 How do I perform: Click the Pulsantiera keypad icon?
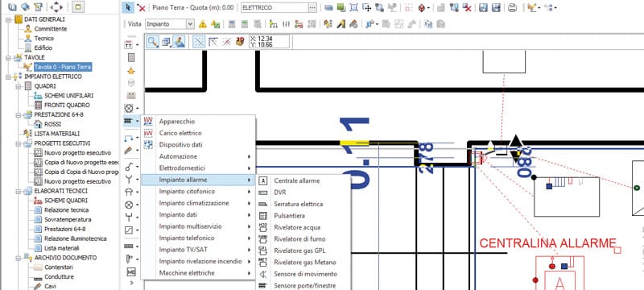pyautogui.click(x=263, y=215)
